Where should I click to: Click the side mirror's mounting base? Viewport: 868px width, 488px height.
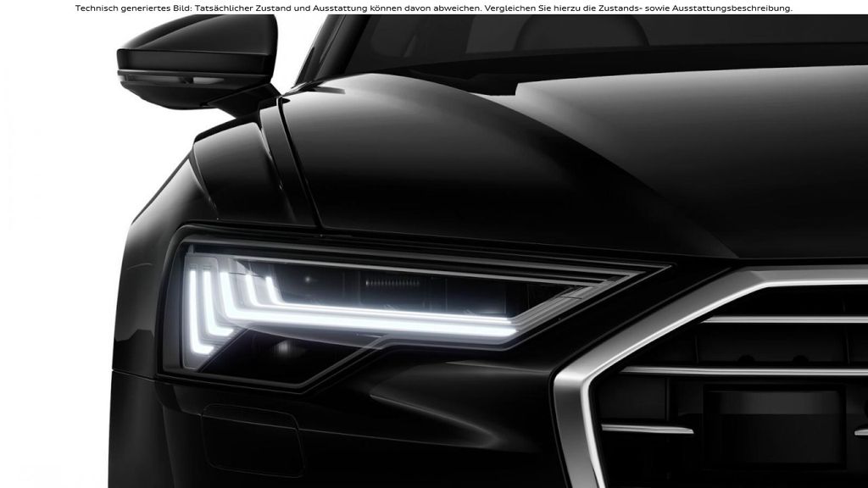point(242,102)
